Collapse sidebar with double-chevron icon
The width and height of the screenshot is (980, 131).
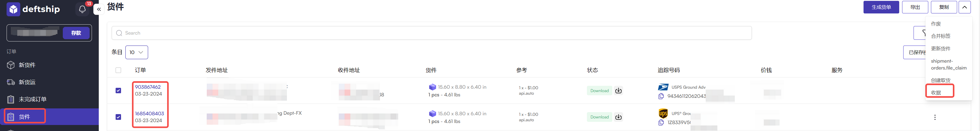(99, 9)
